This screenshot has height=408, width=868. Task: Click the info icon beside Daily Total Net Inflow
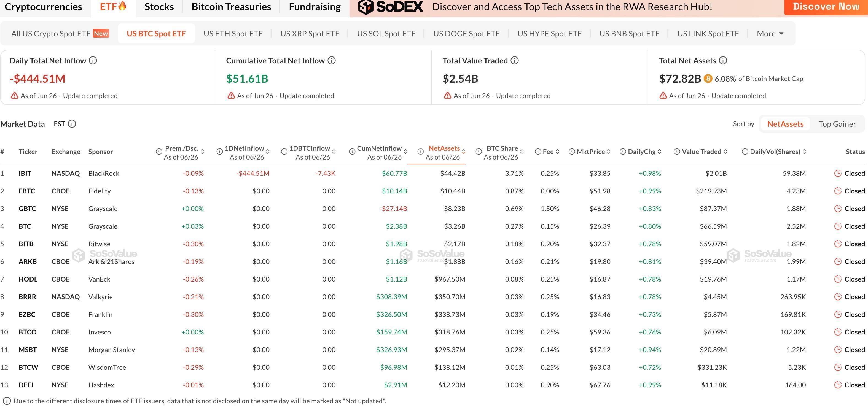coord(93,61)
